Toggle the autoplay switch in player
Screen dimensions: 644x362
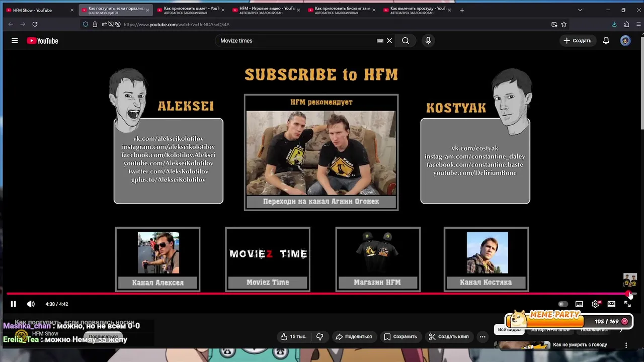562,304
